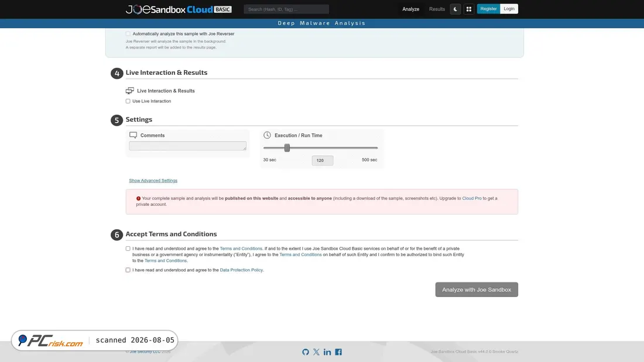Screen dimensions: 644x362
Task: Click the '500 sec' maximum label
Action: click(x=369, y=160)
